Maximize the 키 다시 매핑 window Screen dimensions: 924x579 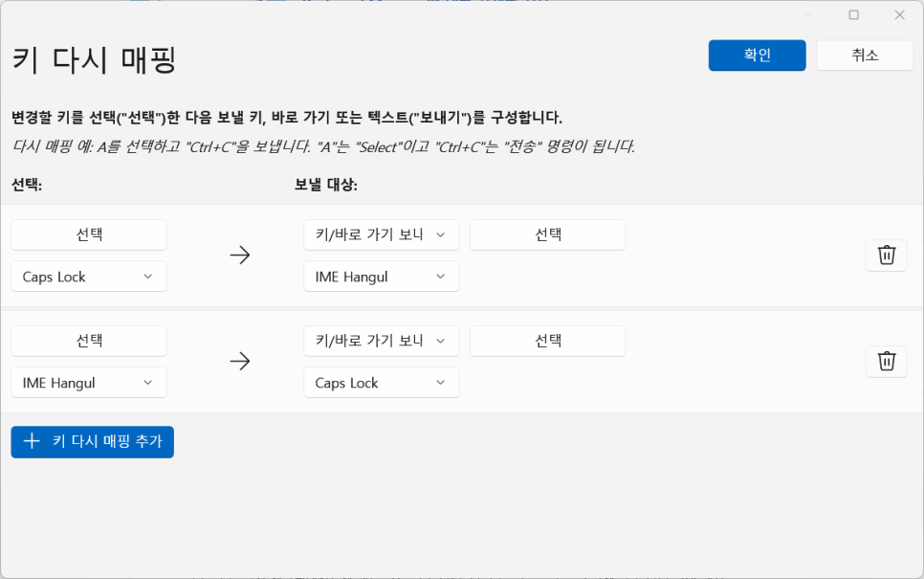click(x=853, y=14)
